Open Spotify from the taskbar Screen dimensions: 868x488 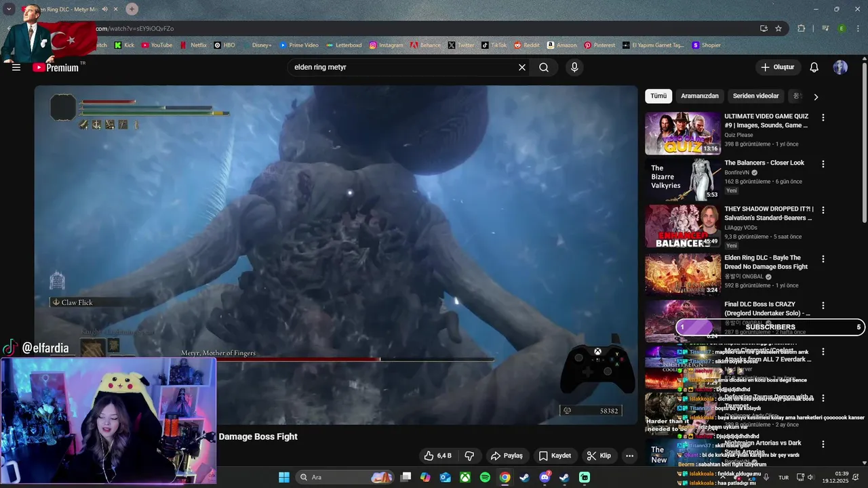tap(485, 477)
